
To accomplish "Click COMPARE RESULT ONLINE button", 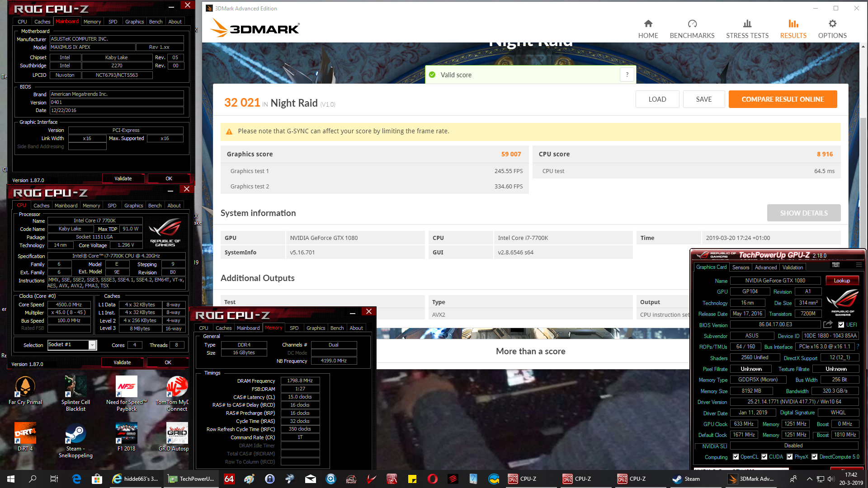I will point(783,99).
